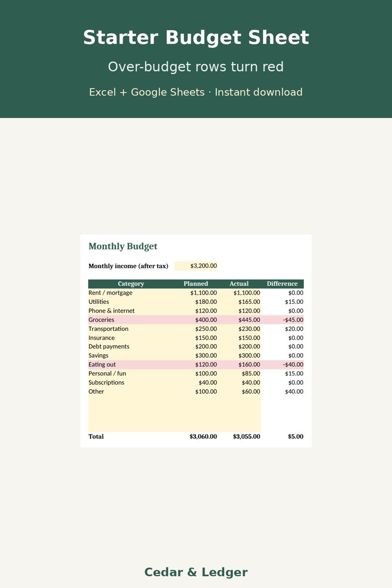Select the "Eating out" category cell

(x=131, y=365)
